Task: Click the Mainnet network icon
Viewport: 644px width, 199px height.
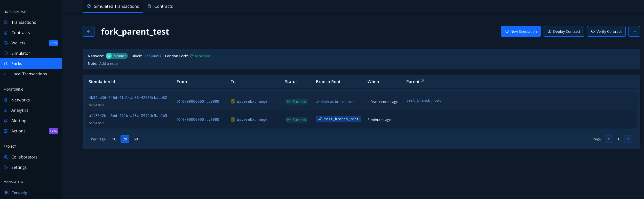Action: (x=109, y=56)
